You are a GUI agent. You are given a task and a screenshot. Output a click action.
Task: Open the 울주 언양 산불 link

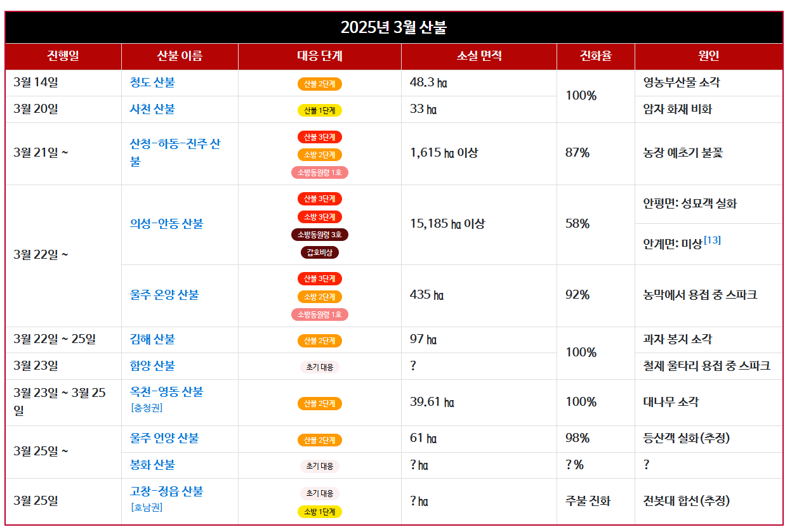click(x=164, y=438)
